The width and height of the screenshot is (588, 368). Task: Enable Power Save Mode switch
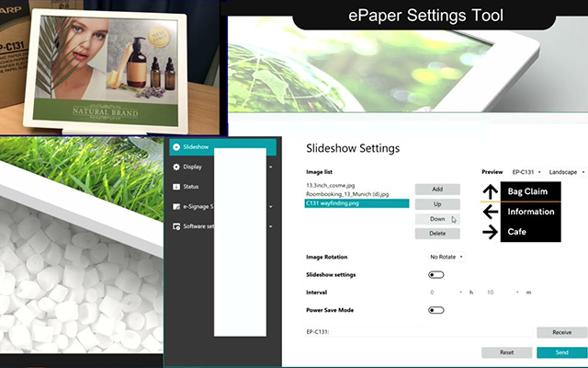point(435,310)
